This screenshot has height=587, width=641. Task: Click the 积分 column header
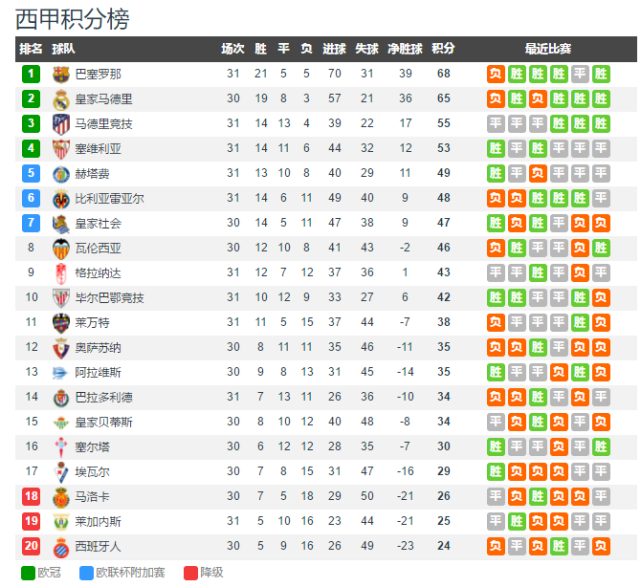point(443,49)
